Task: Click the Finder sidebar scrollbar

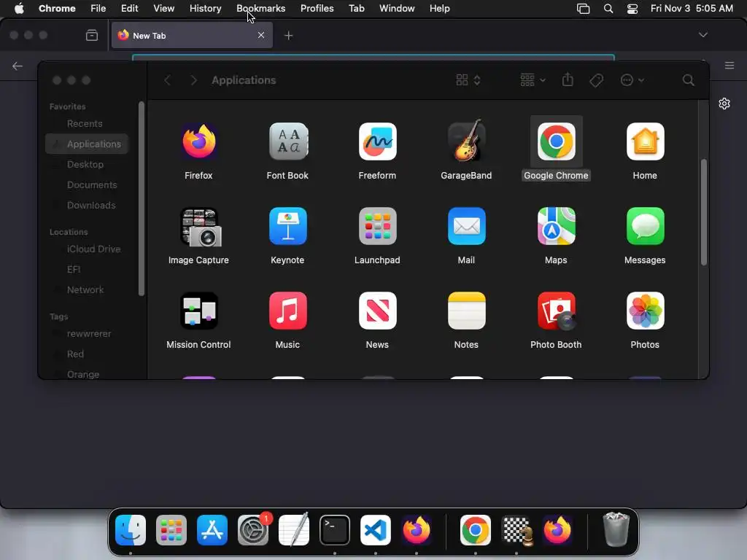Action: click(141, 198)
